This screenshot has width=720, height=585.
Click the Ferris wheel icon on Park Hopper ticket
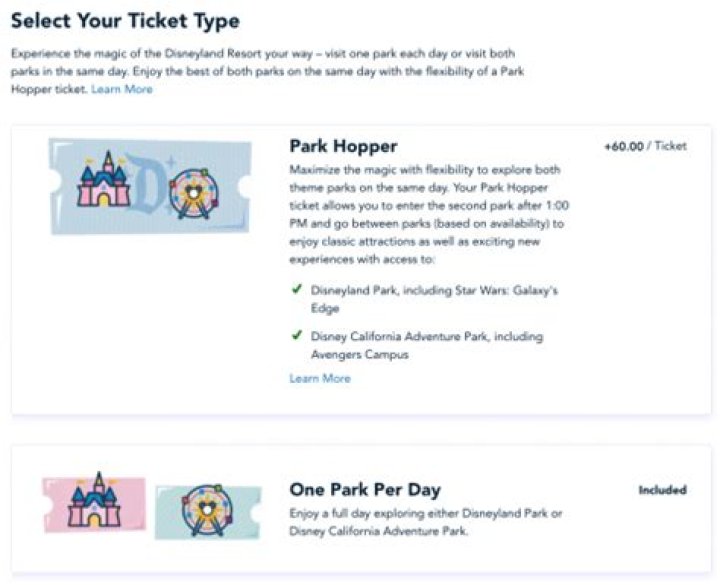coord(194,193)
